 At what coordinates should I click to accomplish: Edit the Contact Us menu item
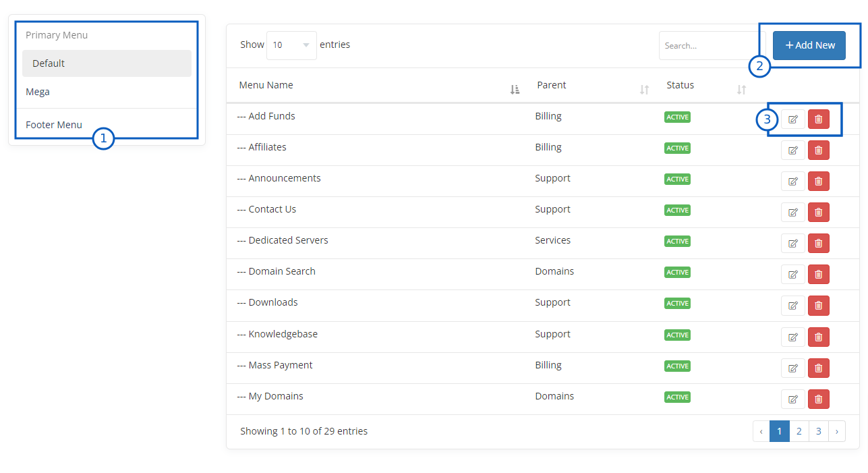tap(793, 213)
